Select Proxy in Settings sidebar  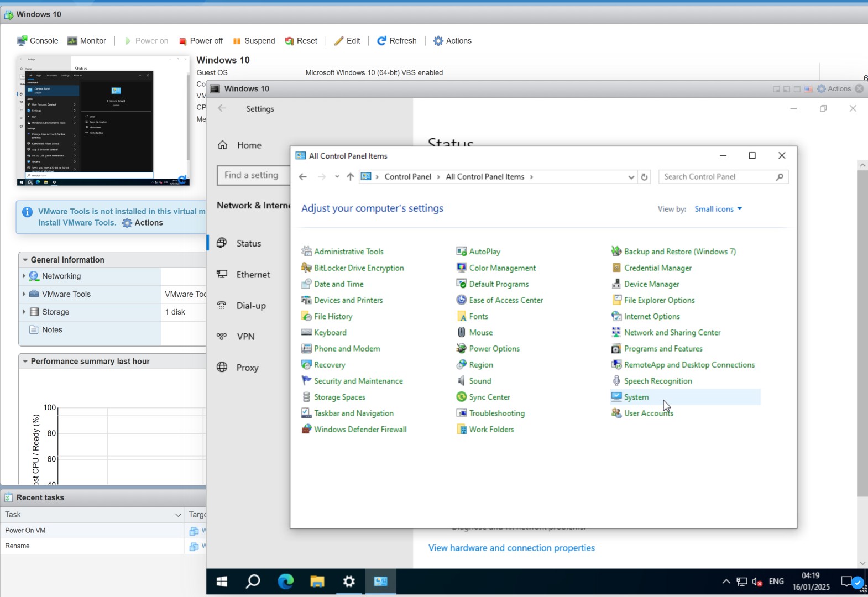click(237, 368)
